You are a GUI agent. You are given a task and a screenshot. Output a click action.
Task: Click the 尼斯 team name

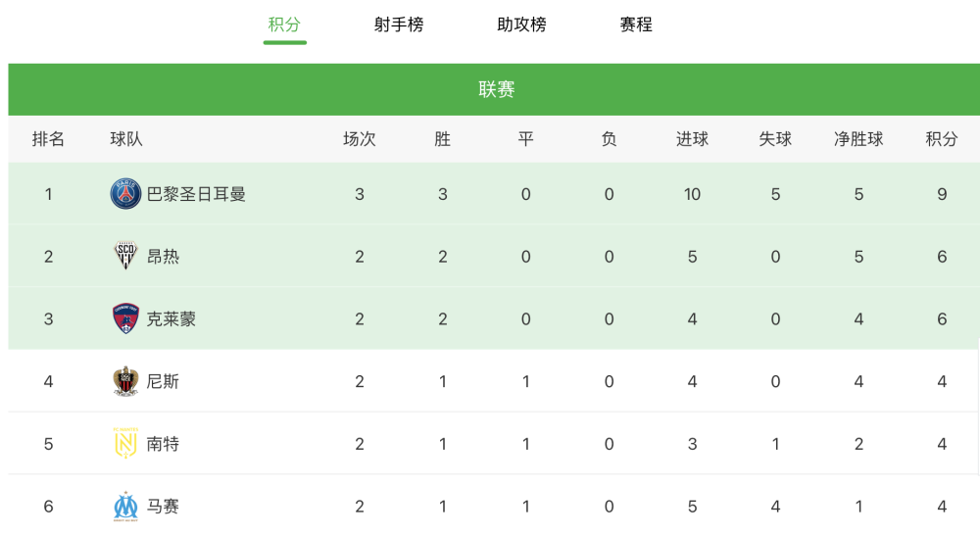pos(163,381)
